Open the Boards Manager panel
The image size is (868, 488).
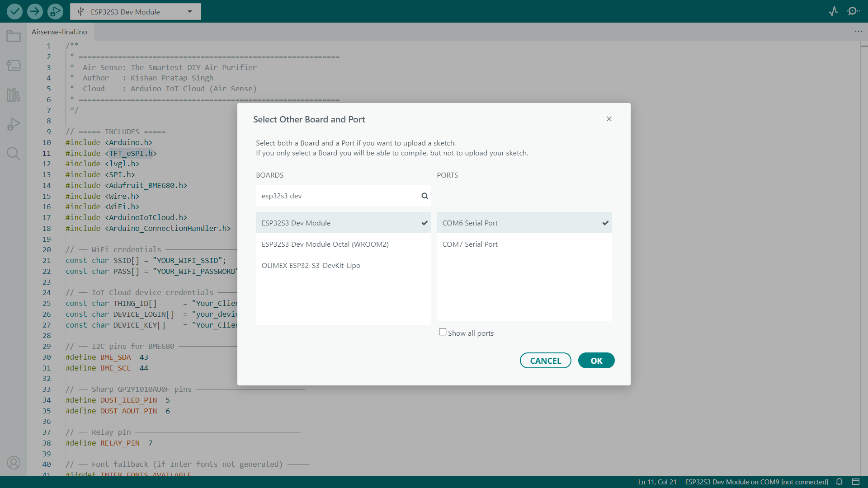tap(14, 66)
